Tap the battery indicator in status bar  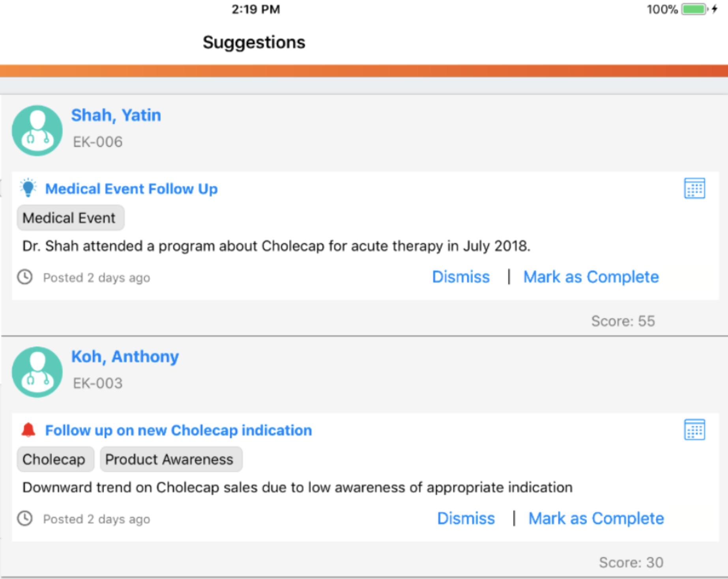click(x=694, y=9)
